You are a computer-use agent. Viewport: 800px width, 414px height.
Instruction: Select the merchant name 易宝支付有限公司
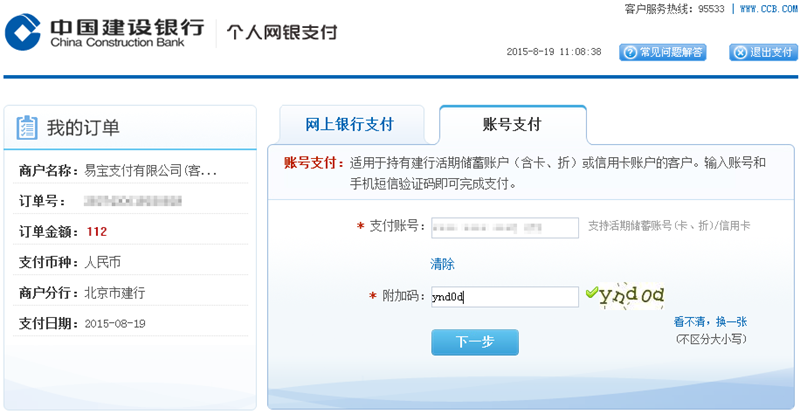(x=150, y=171)
